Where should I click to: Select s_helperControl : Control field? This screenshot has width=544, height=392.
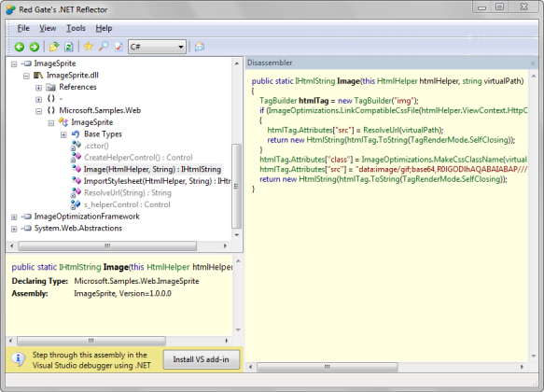pos(127,204)
